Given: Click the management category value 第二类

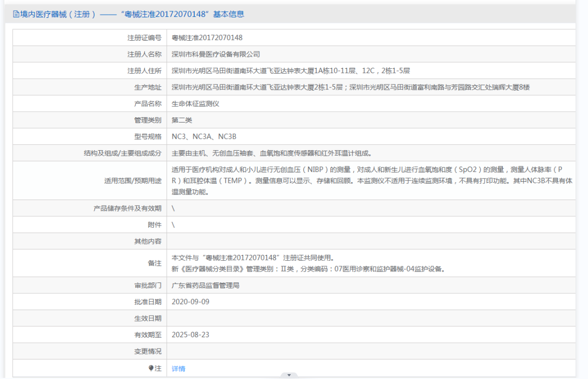Looking at the screenshot, I should tap(182, 120).
